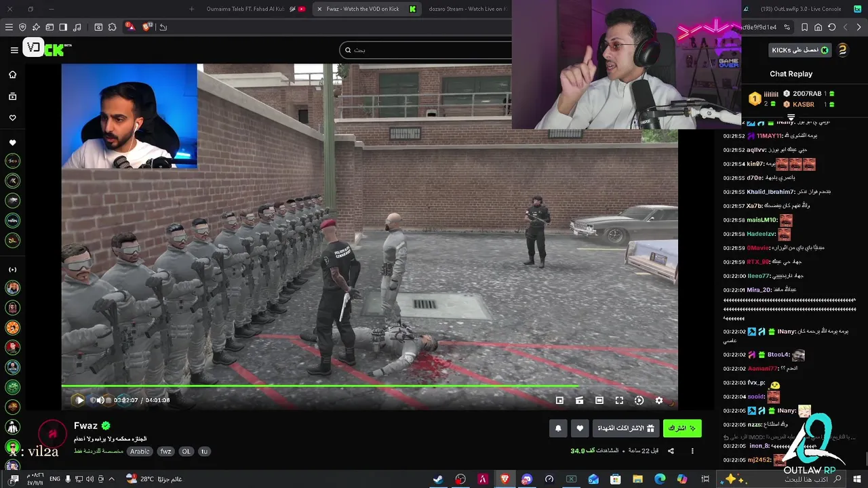This screenshot has height=488, width=868.
Task: Open the Fwaz channel name link
Action: 85,426
